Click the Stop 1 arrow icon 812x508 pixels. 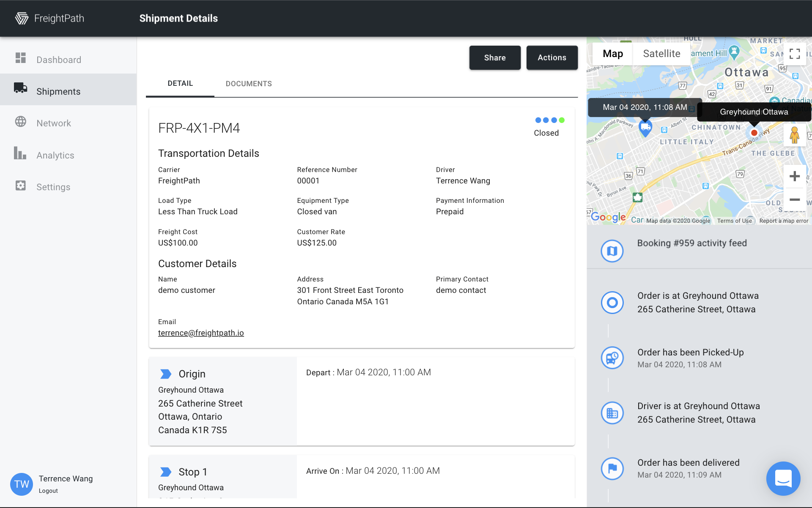pyautogui.click(x=166, y=472)
